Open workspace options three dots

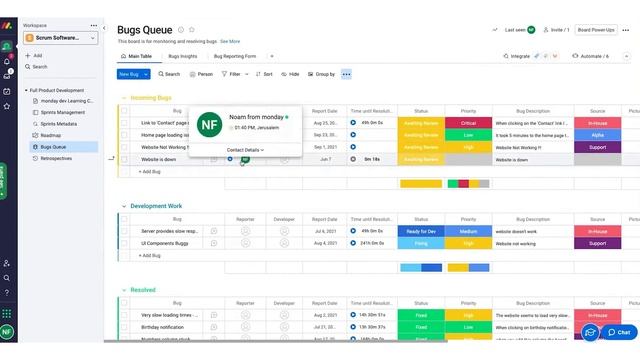(x=94, y=25)
